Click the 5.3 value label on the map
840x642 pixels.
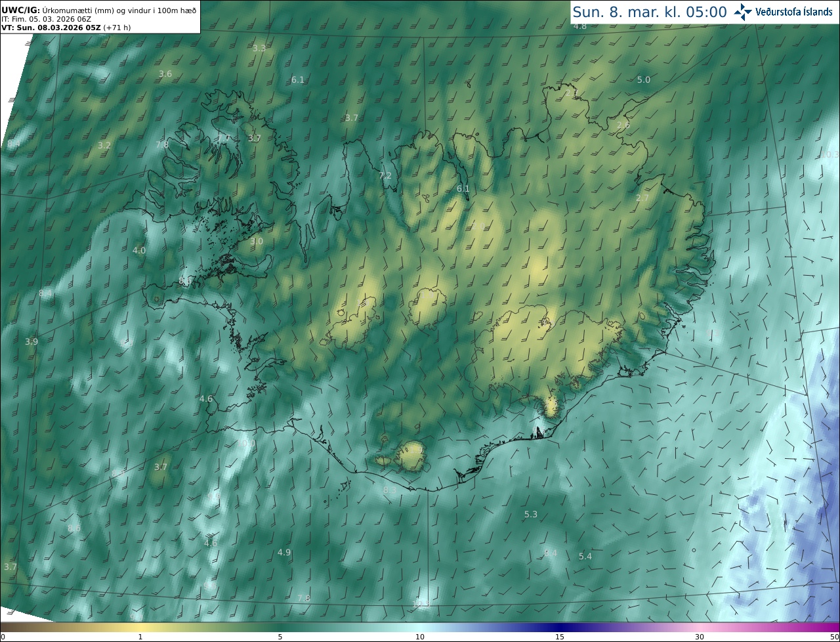(x=531, y=514)
